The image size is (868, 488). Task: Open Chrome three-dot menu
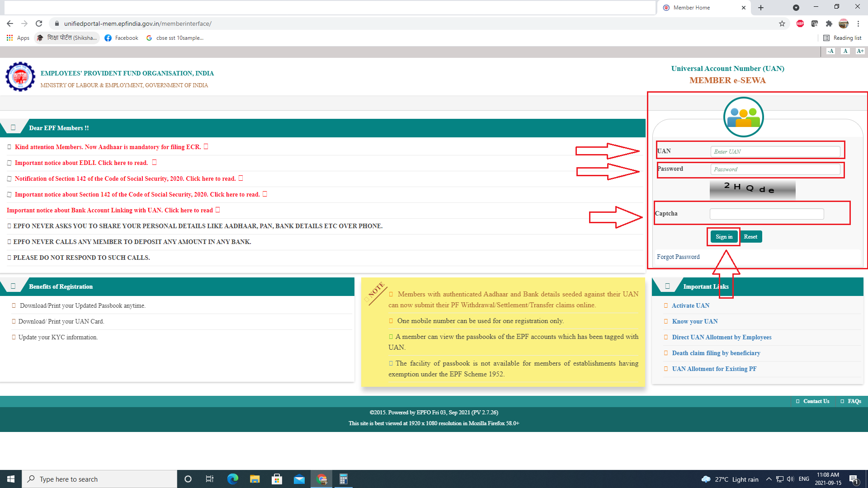coord(858,23)
